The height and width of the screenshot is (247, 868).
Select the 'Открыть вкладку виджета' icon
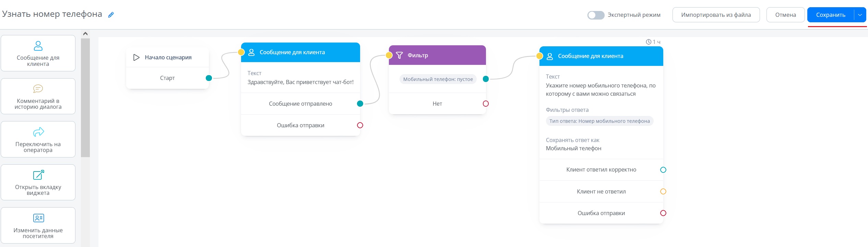pos(38,175)
